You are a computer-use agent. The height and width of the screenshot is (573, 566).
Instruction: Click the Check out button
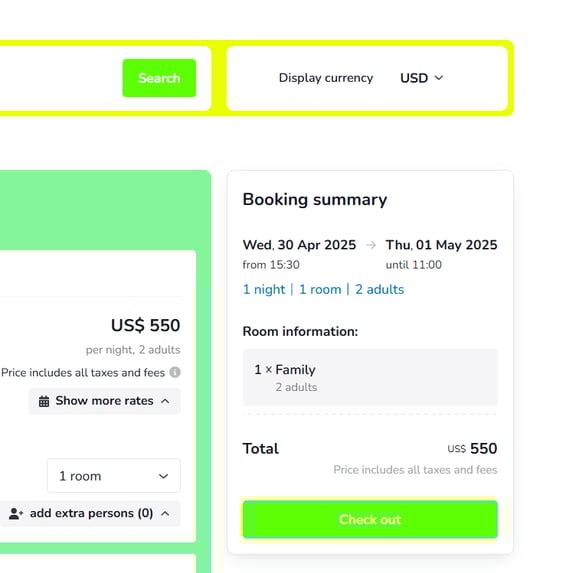click(370, 519)
